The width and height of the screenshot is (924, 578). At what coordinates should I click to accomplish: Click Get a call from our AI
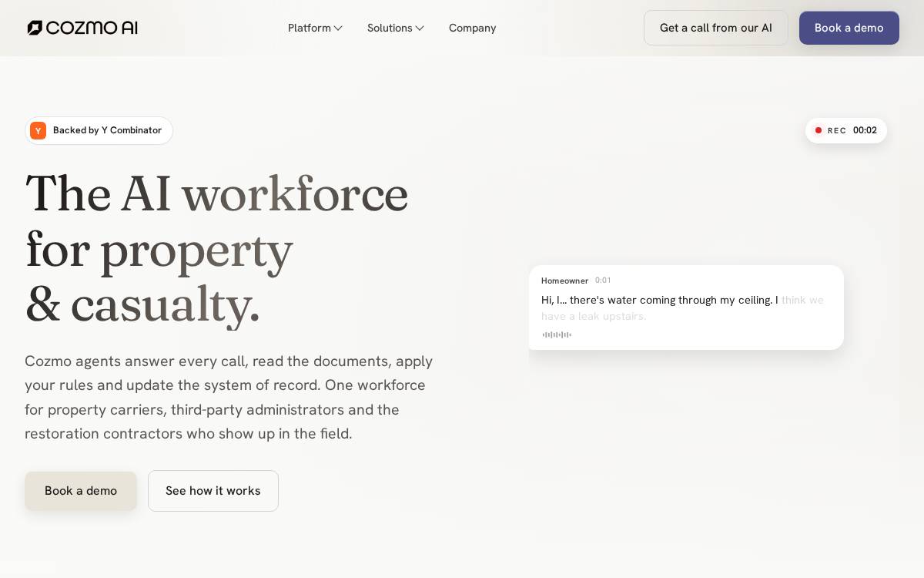coord(716,28)
